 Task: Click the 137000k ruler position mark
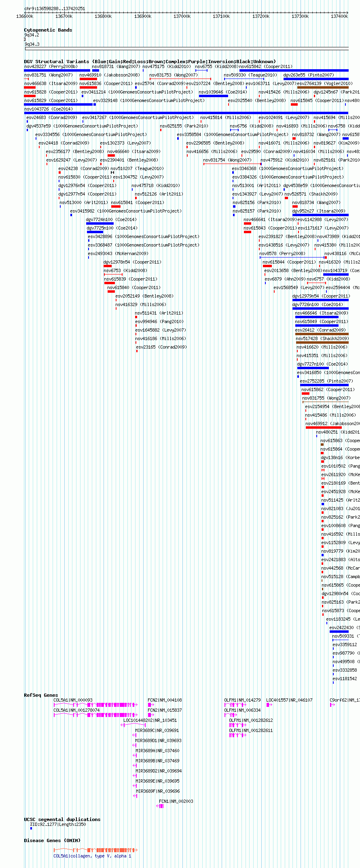coord(182,16)
